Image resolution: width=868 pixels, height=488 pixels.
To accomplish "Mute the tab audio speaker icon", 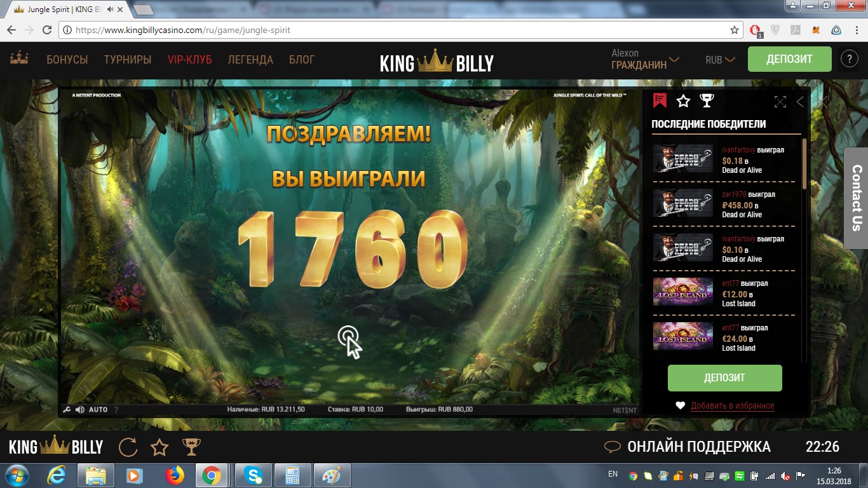I will (111, 10).
